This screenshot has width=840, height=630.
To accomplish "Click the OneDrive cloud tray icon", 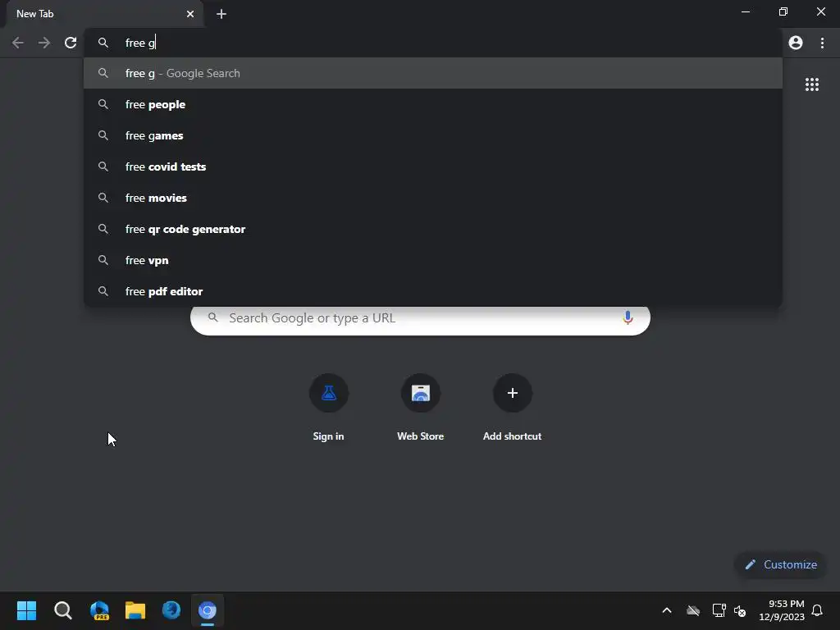I will (693, 610).
